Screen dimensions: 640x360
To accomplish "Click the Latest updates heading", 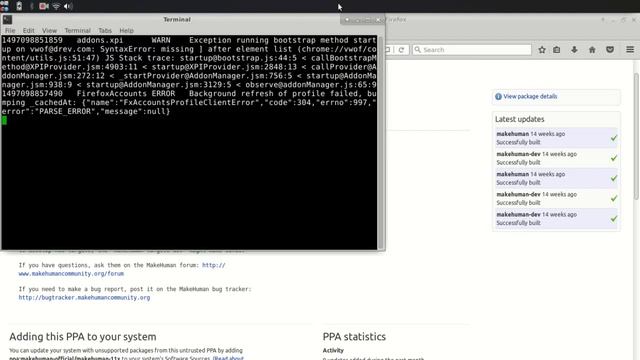I will point(520,119).
